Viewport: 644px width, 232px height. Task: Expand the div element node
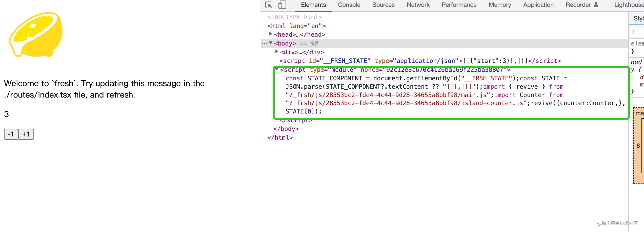click(x=276, y=52)
